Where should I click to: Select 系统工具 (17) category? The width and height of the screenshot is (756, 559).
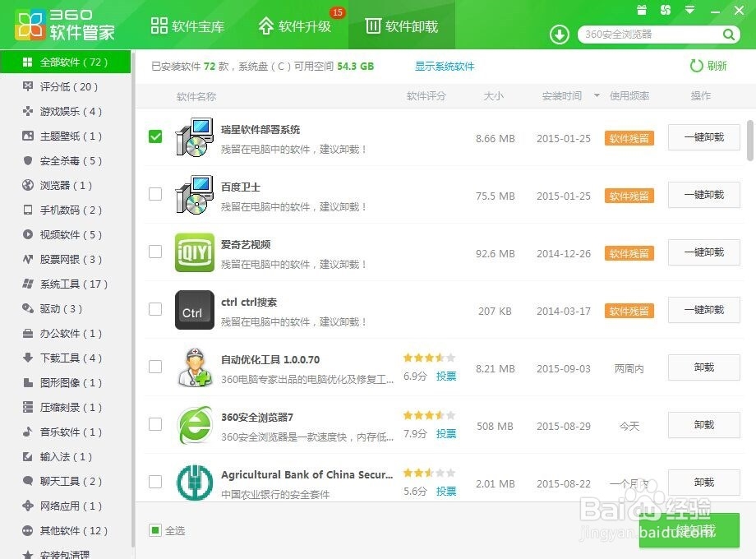point(65,284)
